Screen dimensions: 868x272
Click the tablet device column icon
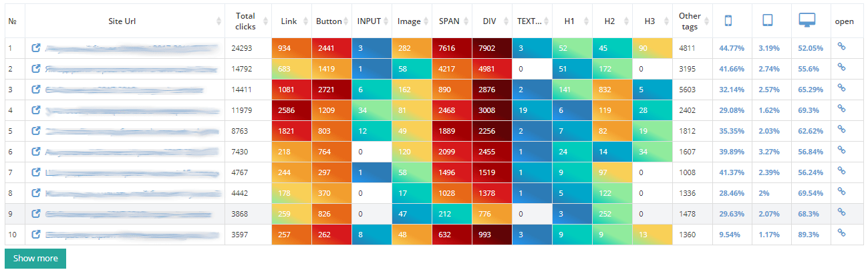(x=768, y=21)
